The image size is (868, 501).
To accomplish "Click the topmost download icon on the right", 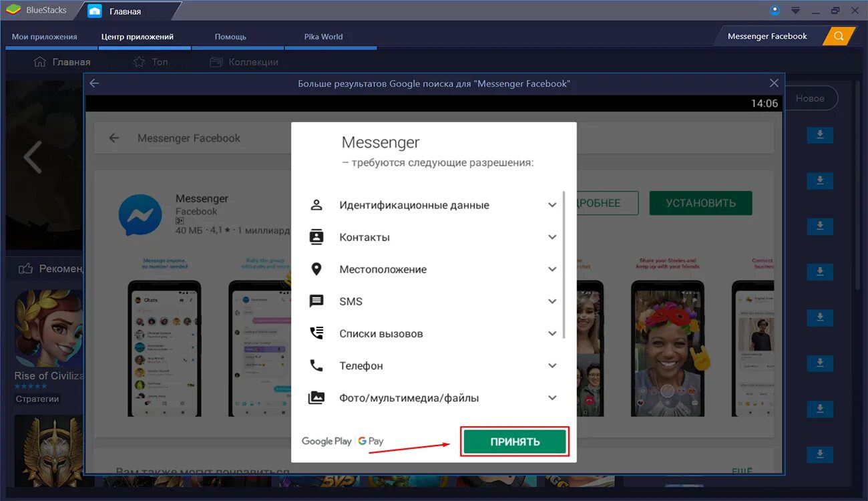I will tap(820, 136).
